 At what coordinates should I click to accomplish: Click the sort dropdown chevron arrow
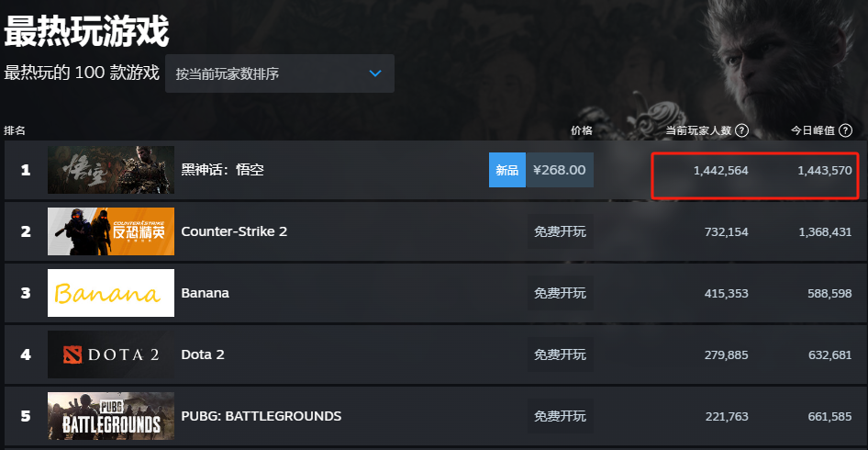[x=375, y=73]
